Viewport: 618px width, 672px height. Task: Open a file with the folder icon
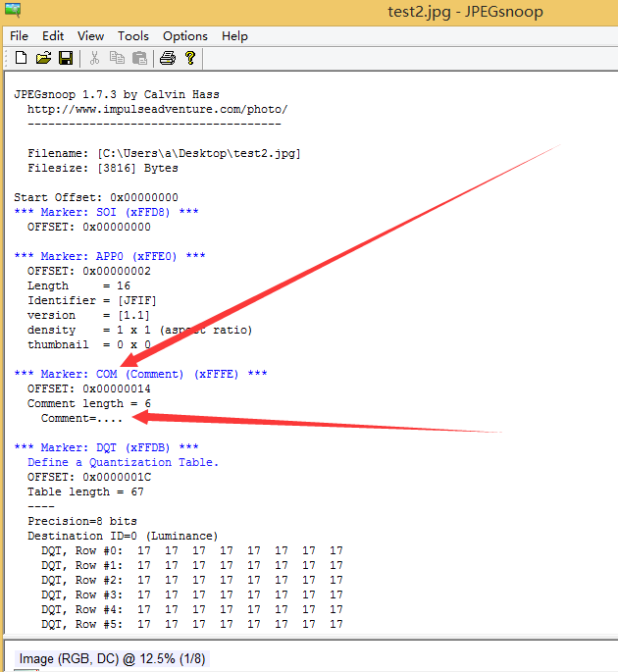(43, 58)
